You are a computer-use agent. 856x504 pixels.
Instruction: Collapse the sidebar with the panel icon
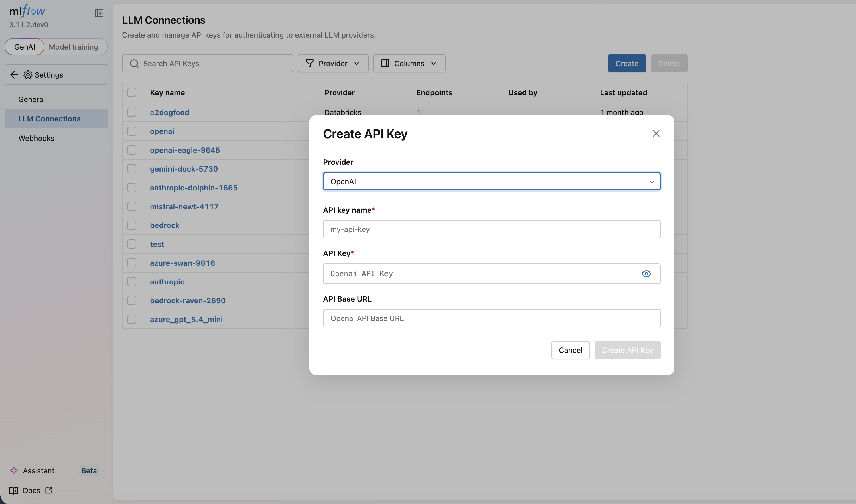99,13
